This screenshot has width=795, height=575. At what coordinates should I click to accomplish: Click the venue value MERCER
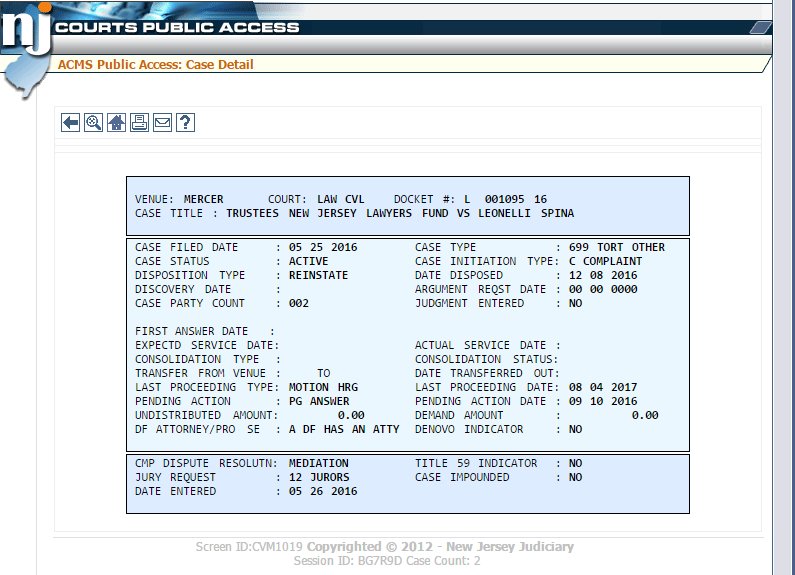point(204,199)
